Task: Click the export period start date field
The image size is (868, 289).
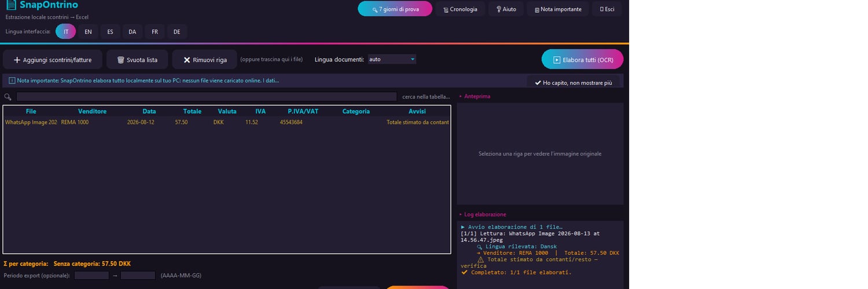Action: [x=91, y=276]
